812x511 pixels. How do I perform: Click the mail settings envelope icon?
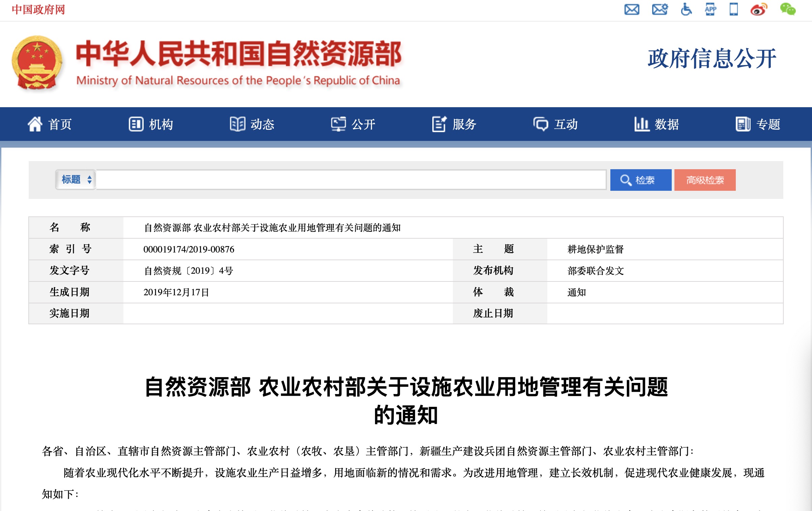(660, 9)
